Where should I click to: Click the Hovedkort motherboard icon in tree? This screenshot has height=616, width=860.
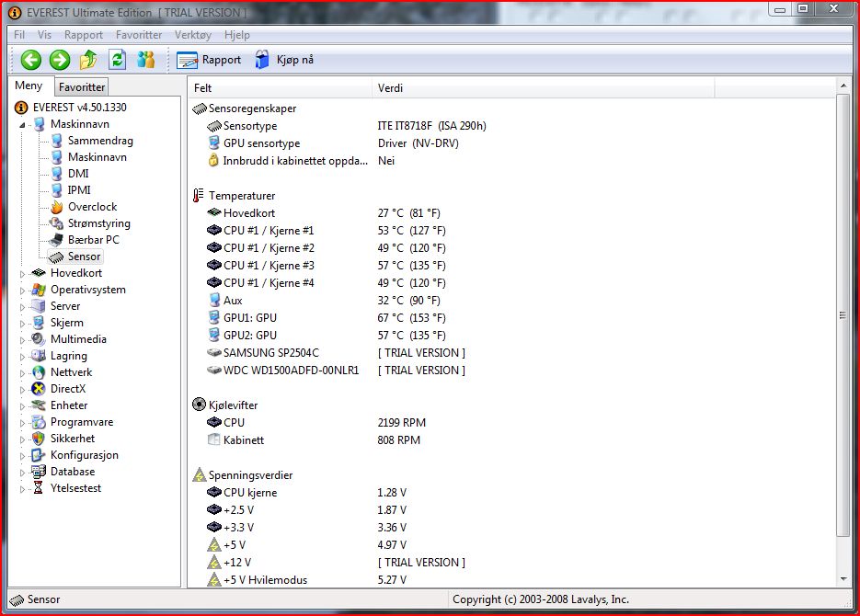tap(39, 273)
